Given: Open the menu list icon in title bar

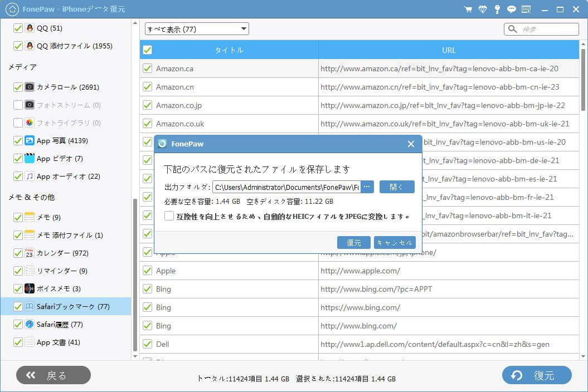Looking at the screenshot, I should (x=526, y=9).
